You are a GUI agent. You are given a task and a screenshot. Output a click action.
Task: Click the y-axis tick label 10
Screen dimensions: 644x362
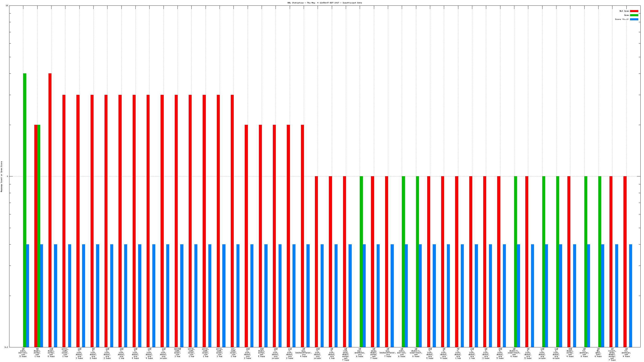[7, 5]
